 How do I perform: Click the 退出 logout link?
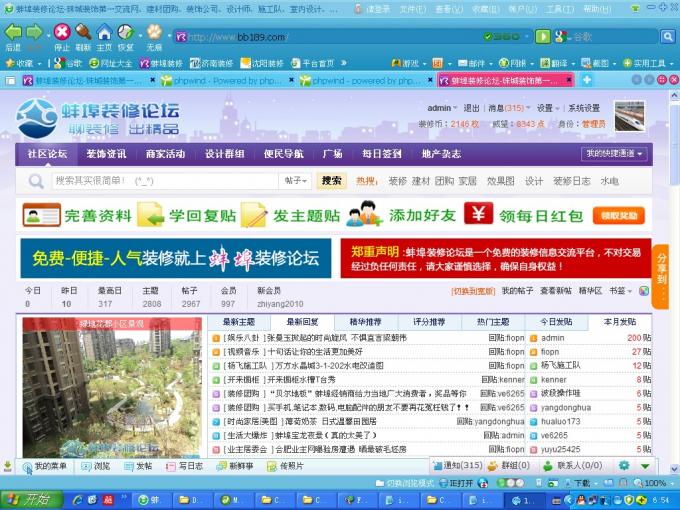tap(471, 108)
